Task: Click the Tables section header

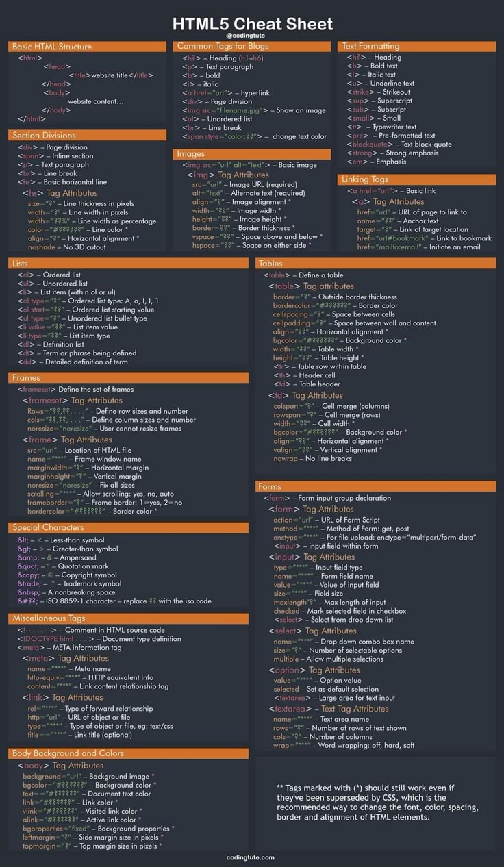Action: click(x=270, y=263)
